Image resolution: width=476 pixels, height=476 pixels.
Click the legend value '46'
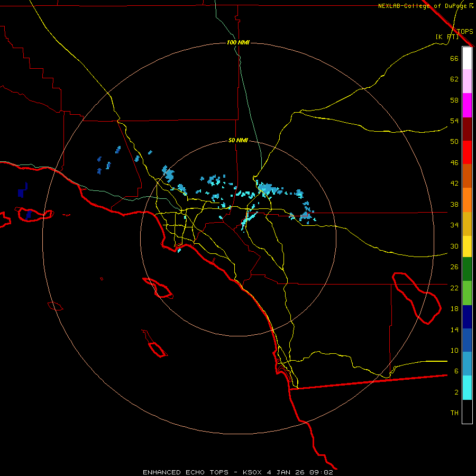coord(454,163)
